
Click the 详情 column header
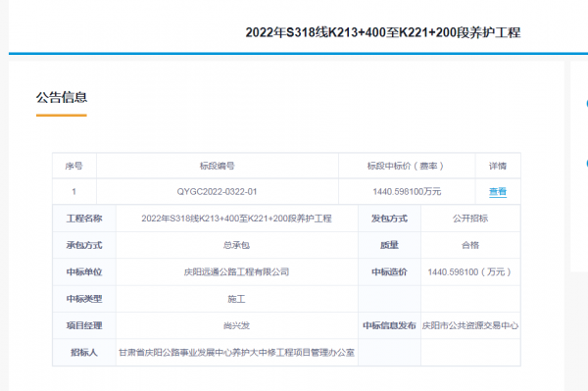498,166
